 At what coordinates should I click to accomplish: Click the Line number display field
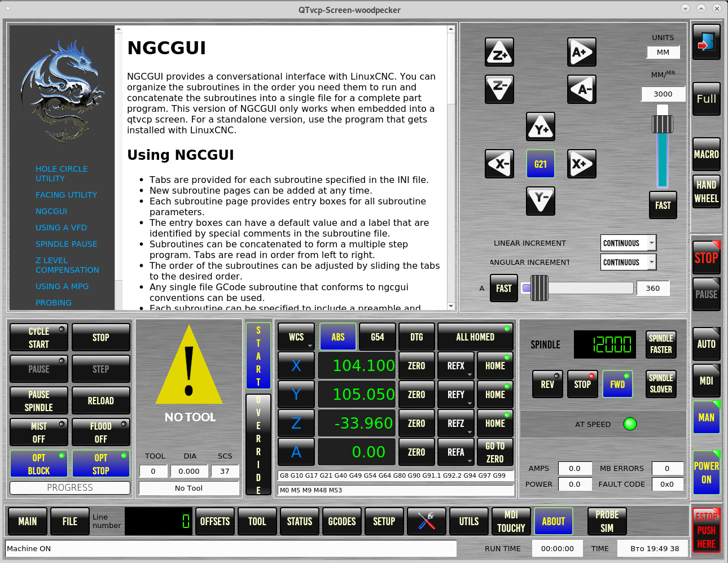[x=158, y=521]
